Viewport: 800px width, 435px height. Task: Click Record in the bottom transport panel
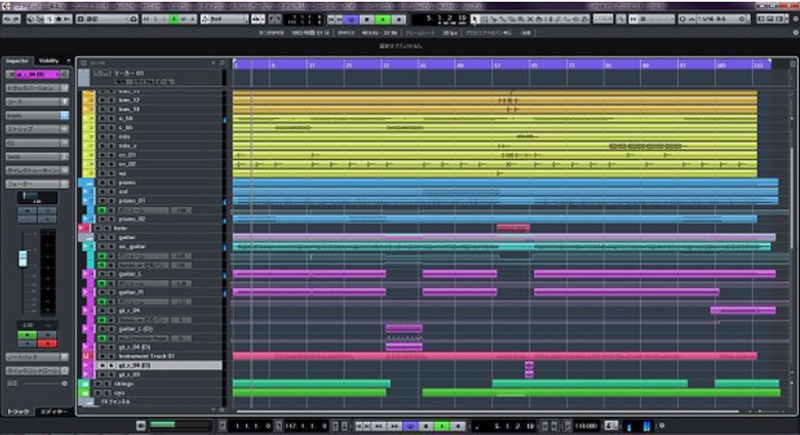point(458,426)
